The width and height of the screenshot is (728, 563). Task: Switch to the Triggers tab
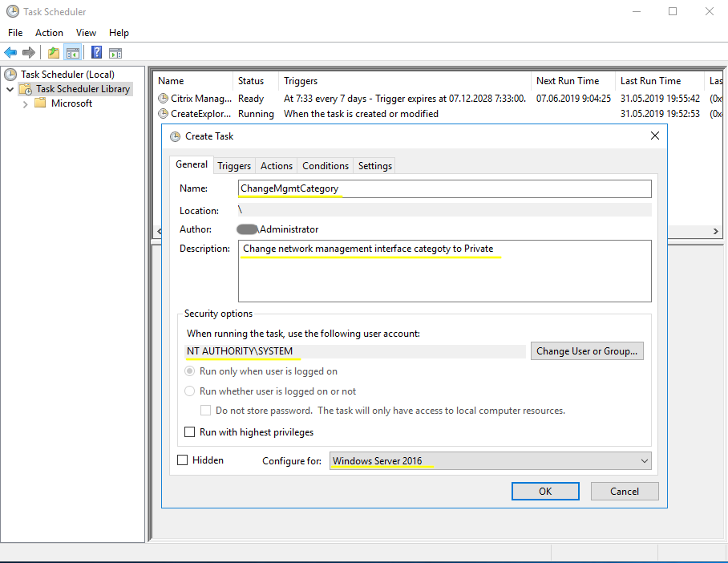tap(233, 165)
